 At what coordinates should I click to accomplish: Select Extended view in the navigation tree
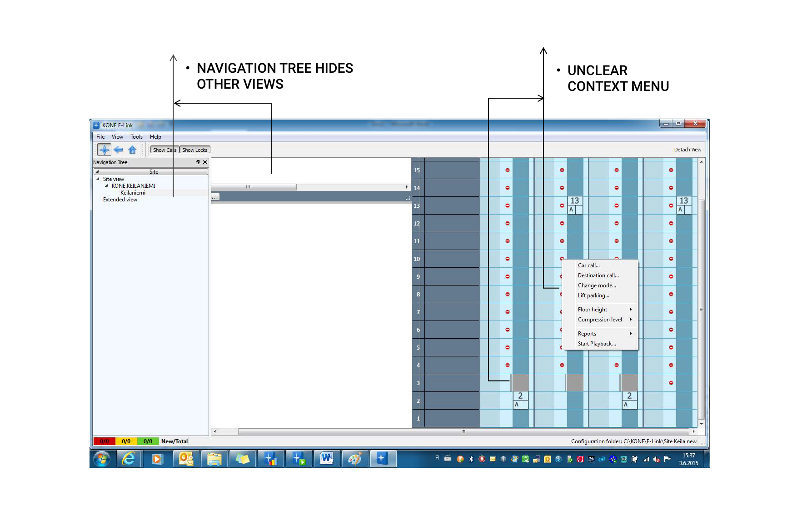(120, 200)
